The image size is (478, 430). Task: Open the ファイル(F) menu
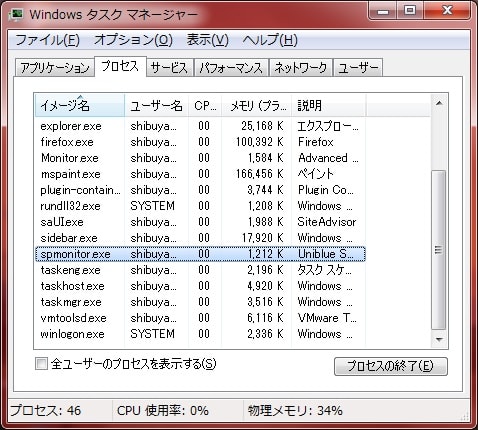48,40
